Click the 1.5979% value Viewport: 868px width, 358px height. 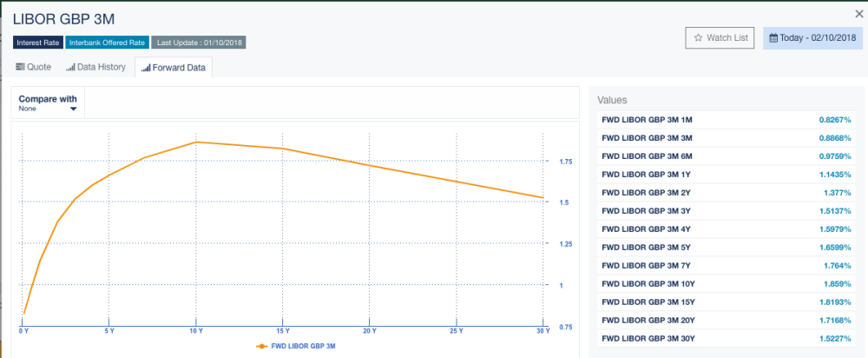coord(835,229)
